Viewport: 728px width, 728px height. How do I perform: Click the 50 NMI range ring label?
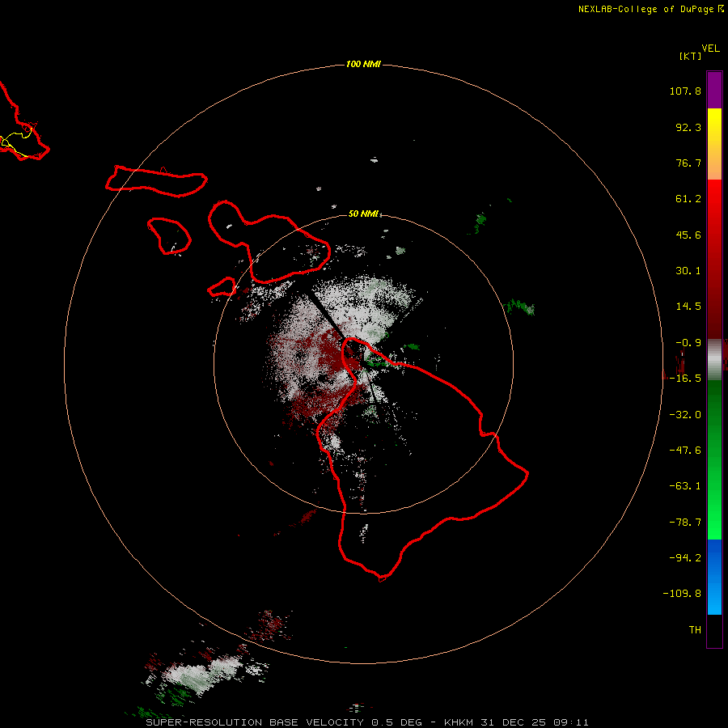(363, 214)
